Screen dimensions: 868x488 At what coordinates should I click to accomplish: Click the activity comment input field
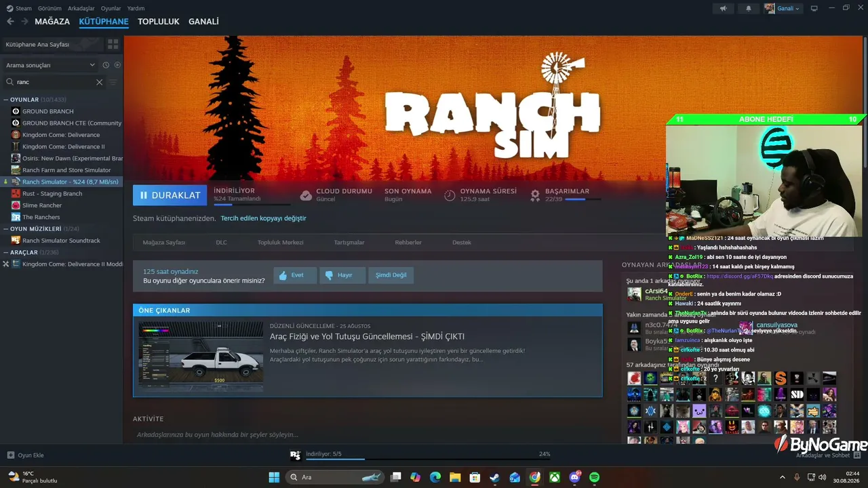[x=366, y=434]
